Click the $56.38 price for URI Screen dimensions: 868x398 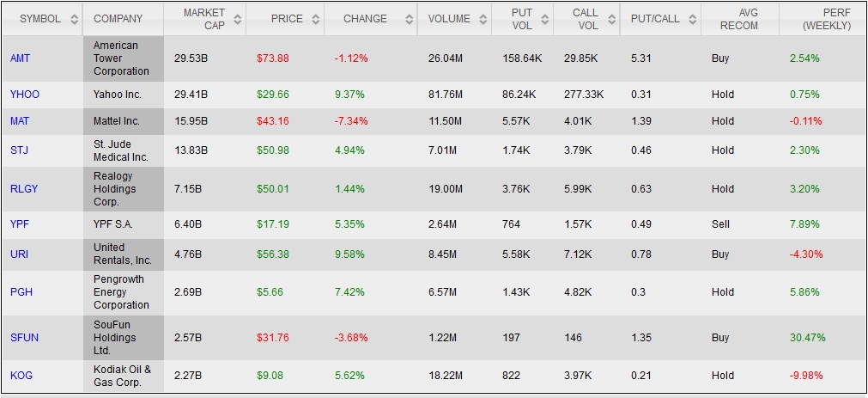point(273,254)
